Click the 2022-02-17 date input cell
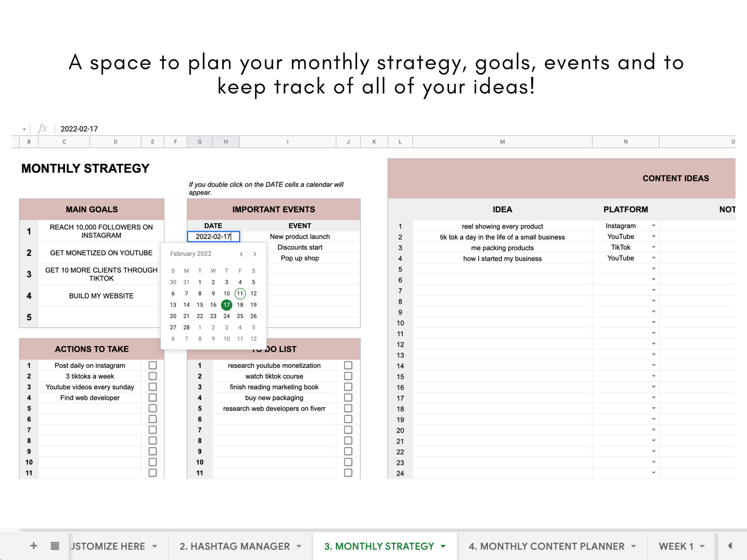 213,237
